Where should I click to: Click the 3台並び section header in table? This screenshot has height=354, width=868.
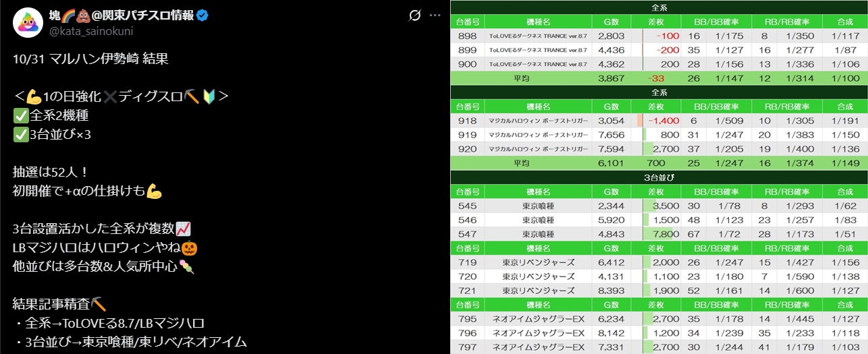pyautogui.click(x=659, y=177)
